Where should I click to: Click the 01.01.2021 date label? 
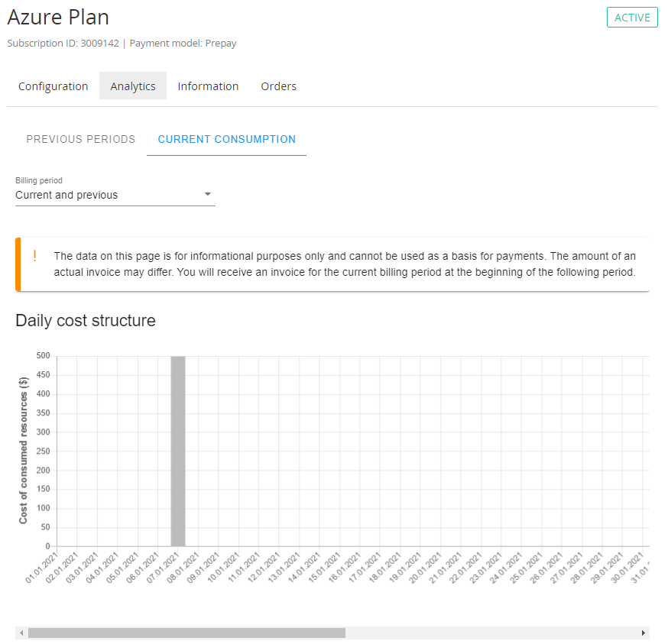pyautogui.click(x=41, y=568)
